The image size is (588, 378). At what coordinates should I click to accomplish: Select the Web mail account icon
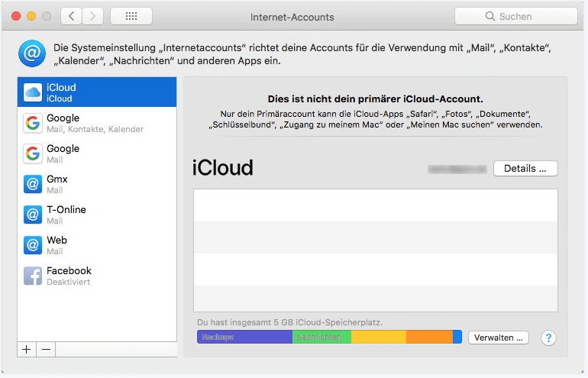pos(32,245)
